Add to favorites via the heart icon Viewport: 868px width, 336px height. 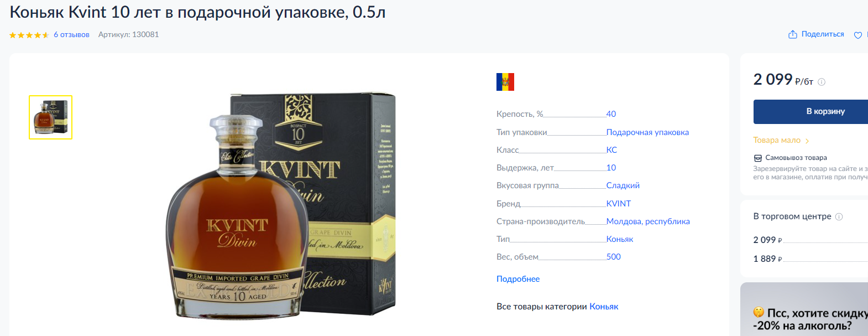tap(858, 35)
